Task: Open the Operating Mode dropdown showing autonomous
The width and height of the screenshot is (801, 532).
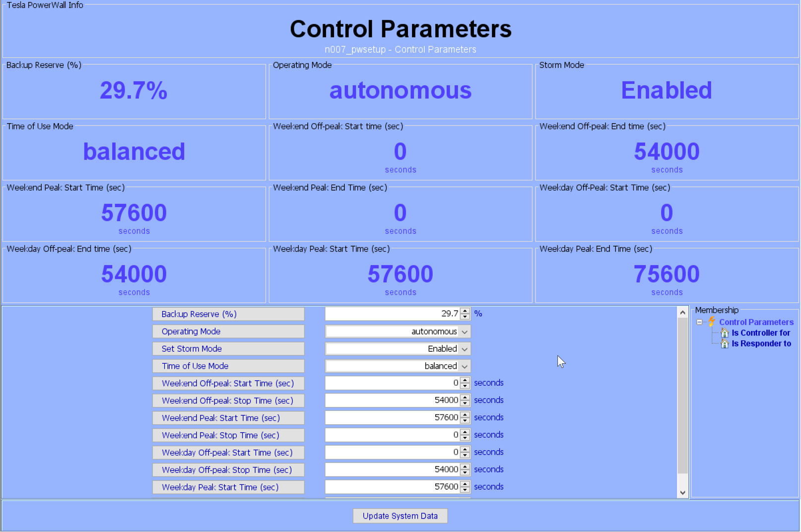Action: tap(464, 332)
